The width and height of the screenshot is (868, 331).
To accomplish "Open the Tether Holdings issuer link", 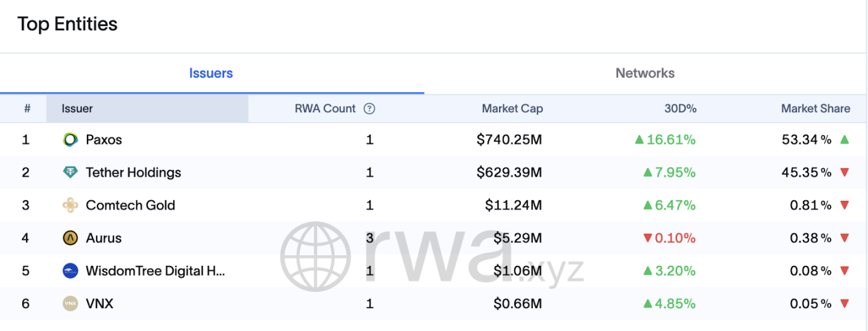I will pyautogui.click(x=133, y=172).
